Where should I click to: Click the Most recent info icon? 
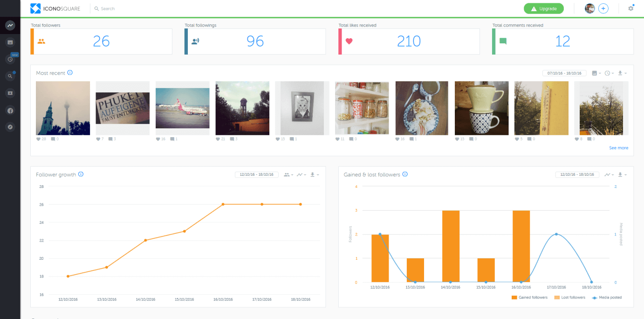coord(70,73)
